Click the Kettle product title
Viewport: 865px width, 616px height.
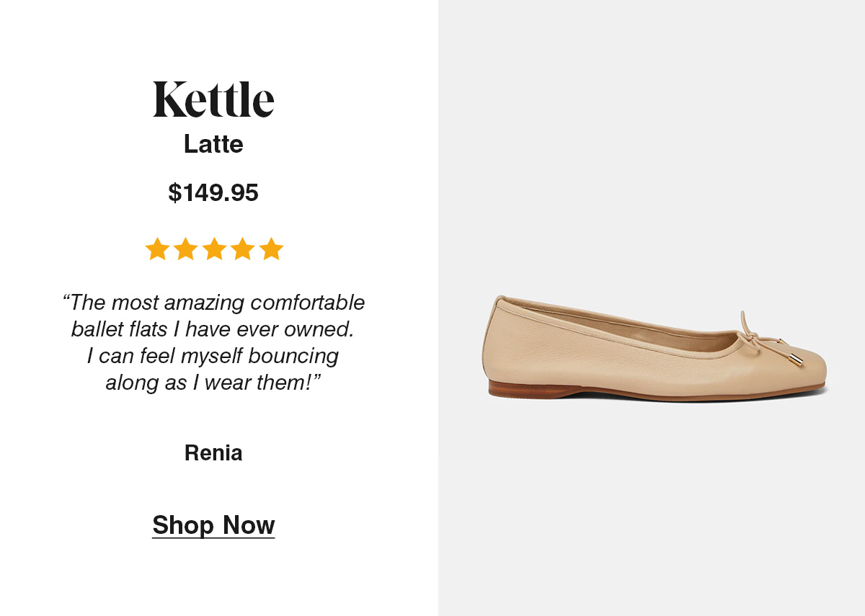(213, 99)
